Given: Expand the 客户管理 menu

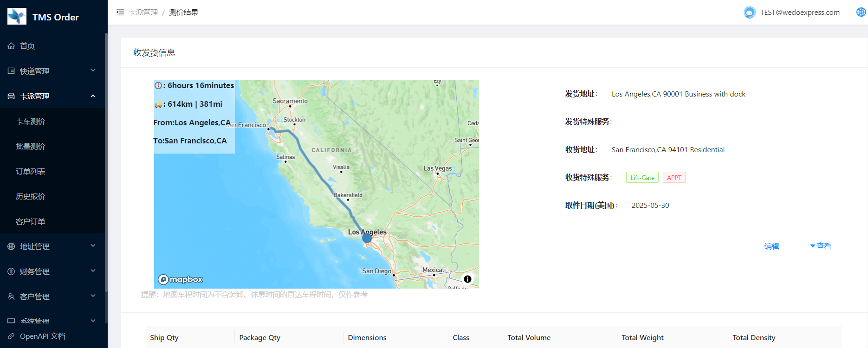Looking at the screenshot, I should (x=51, y=296).
